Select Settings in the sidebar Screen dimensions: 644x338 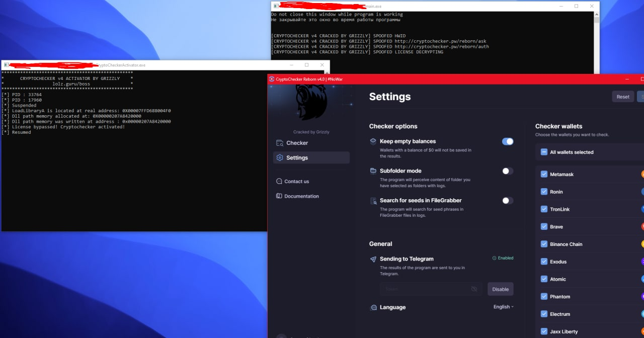pos(297,158)
